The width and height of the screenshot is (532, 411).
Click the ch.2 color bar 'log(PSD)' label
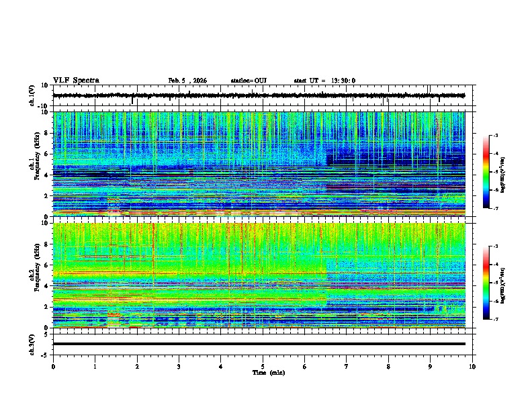[x=503, y=285]
